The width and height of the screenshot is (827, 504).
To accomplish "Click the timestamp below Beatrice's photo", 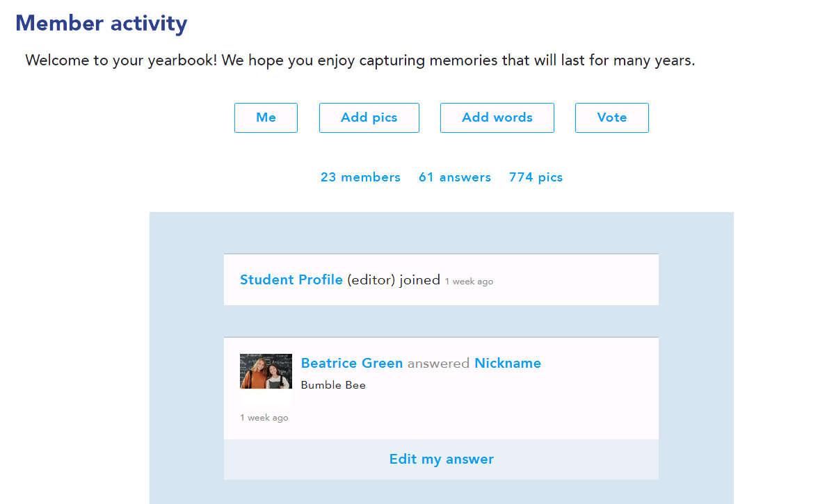I will [264, 418].
